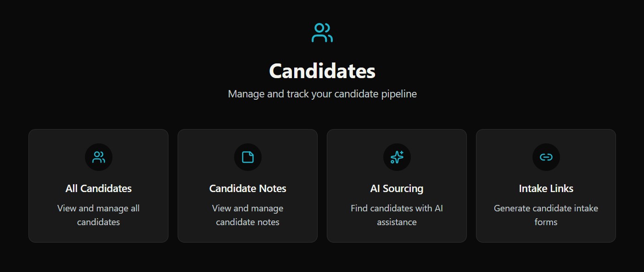Viewport: 644px width, 272px height.
Task: Click the pipeline subtitle under Candidates
Action: [322, 93]
